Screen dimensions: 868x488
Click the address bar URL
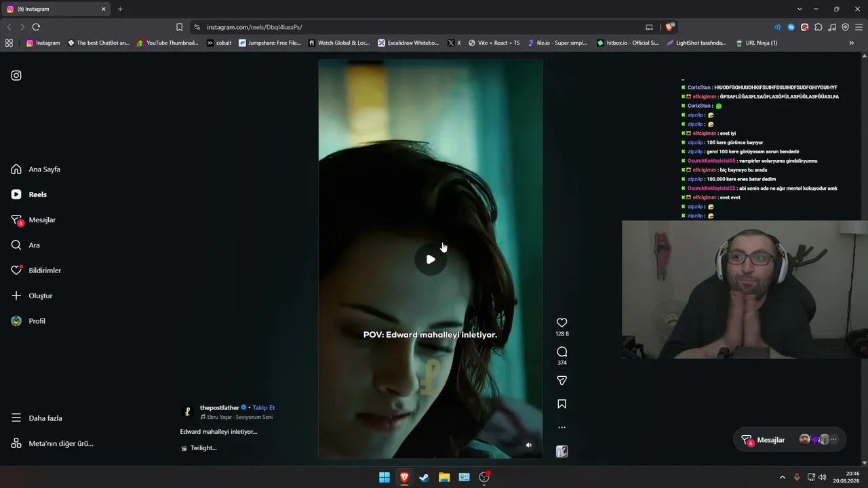pyautogui.click(x=254, y=27)
